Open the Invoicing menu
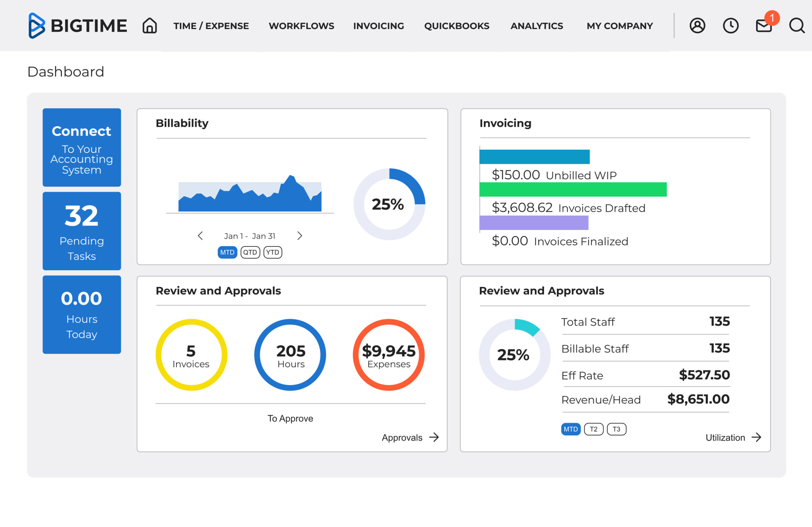Viewport: 812px width, 527px height. click(x=378, y=26)
